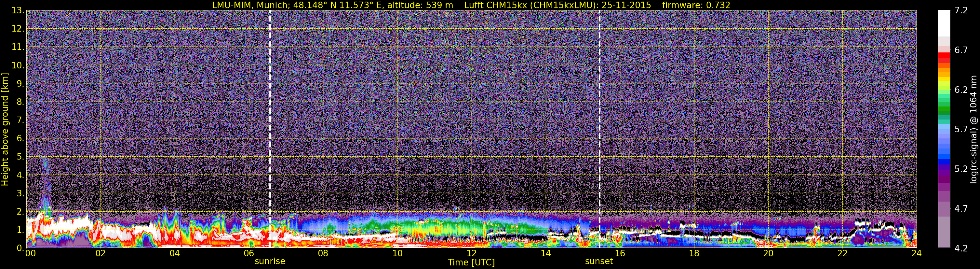
Task: Click the colorbar label 'log(rc-signal) @ 1064 nm'
Action: point(973,129)
